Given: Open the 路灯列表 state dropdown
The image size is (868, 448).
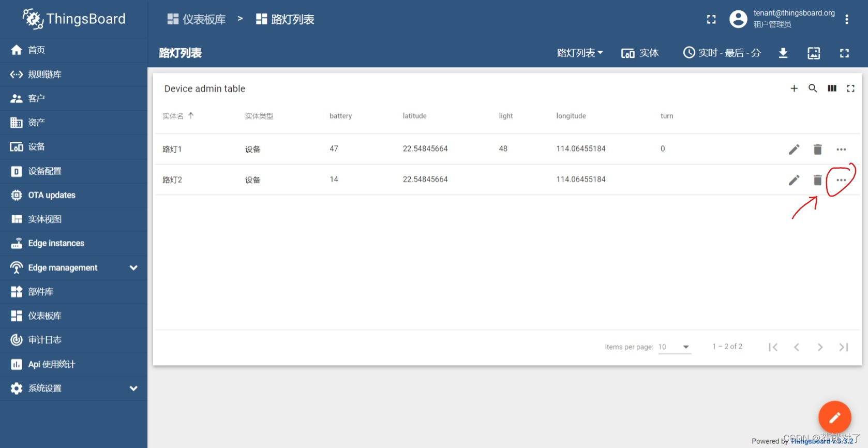Looking at the screenshot, I should (x=579, y=53).
